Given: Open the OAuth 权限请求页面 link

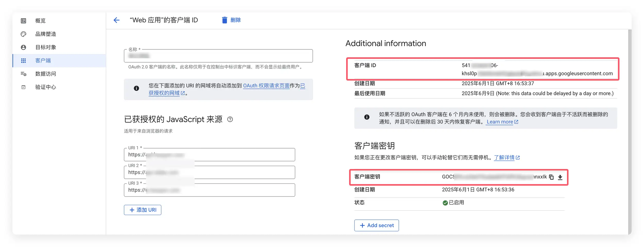Looking at the screenshot, I should click(x=267, y=85).
